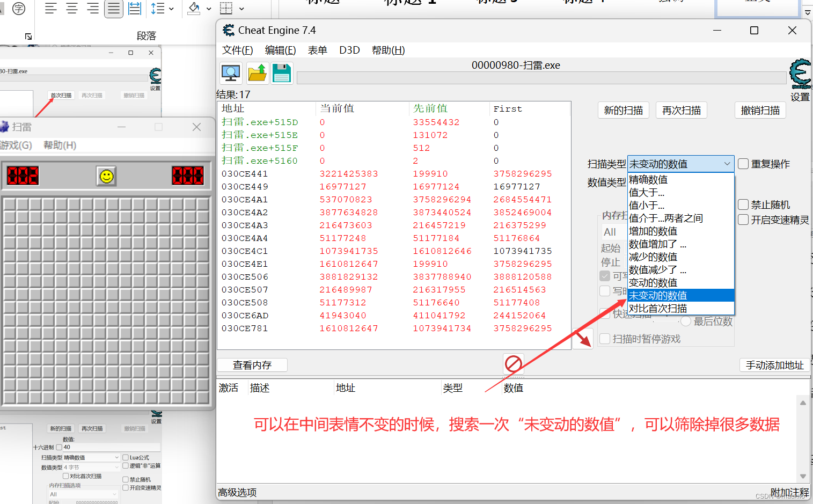The width and height of the screenshot is (813, 504).
Task: Click the 撤销扫描 button
Action: coord(760,110)
